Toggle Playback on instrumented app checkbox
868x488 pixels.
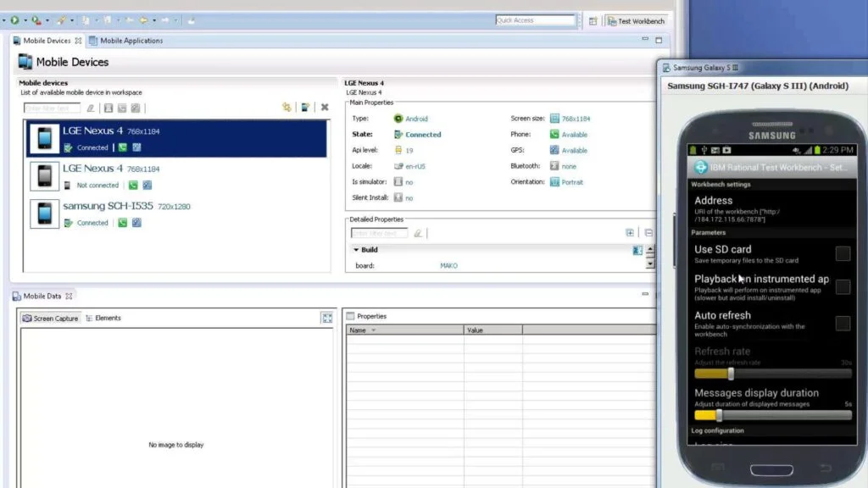coord(843,286)
